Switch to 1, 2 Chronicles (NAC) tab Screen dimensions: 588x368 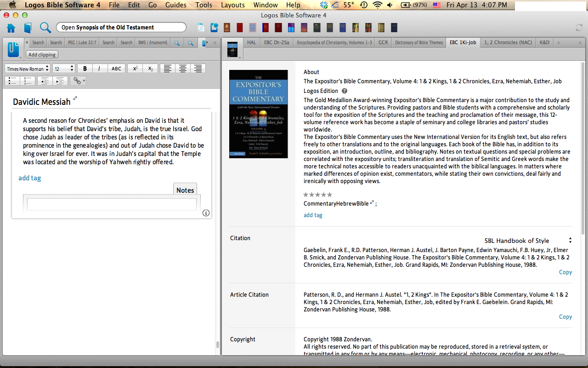tap(508, 42)
